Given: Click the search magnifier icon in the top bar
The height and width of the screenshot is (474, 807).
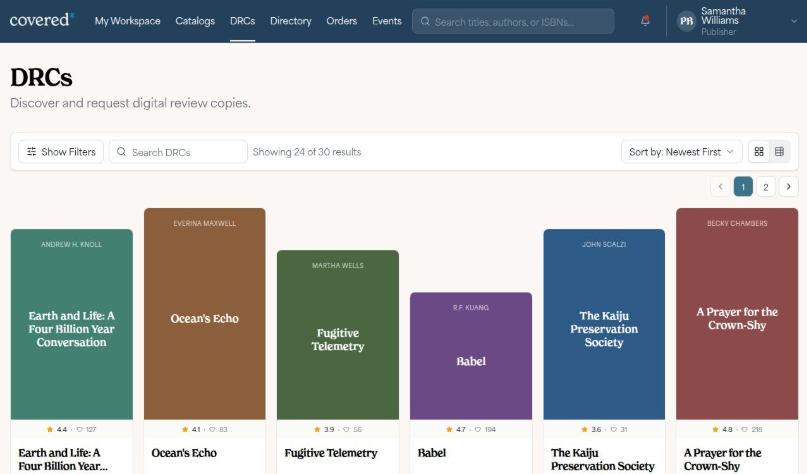Looking at the screenshot, I should click(x=425, y=21).
